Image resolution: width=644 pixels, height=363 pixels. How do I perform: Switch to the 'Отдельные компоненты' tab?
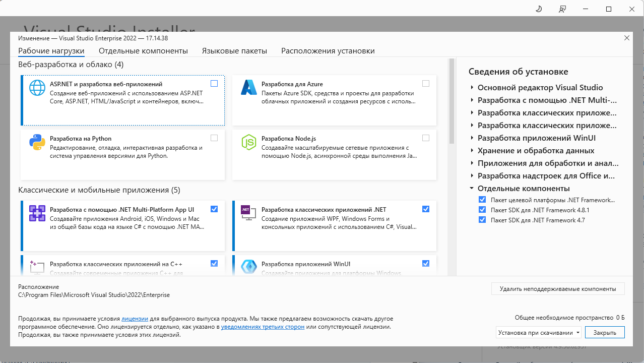143,51
